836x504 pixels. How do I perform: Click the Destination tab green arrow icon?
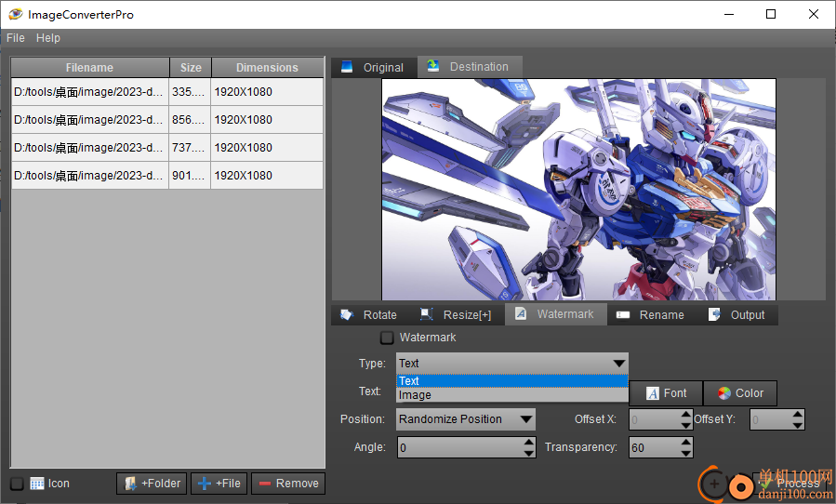[x=433, y=66]
